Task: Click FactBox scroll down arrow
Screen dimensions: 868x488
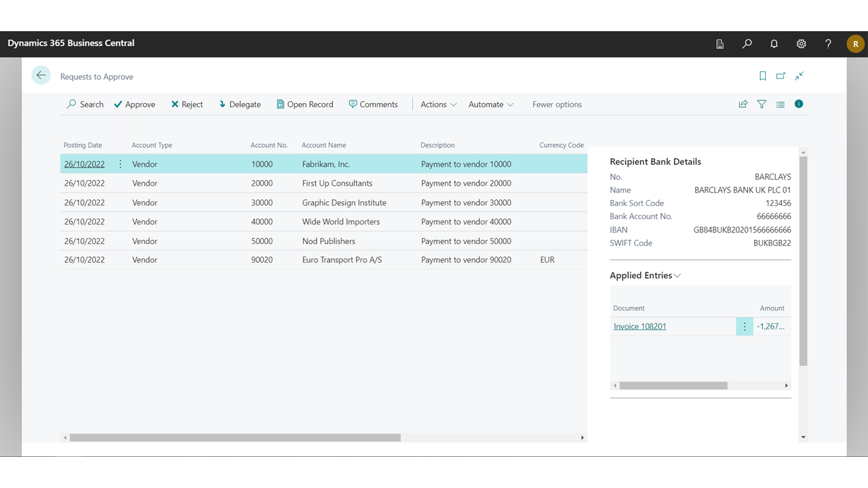Action: [804, 437]
